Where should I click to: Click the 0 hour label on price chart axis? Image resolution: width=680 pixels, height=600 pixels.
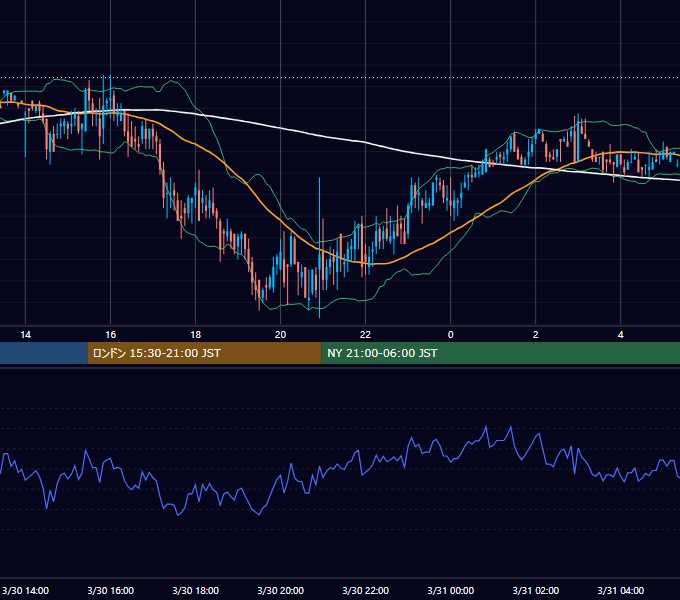coord(451,335)
